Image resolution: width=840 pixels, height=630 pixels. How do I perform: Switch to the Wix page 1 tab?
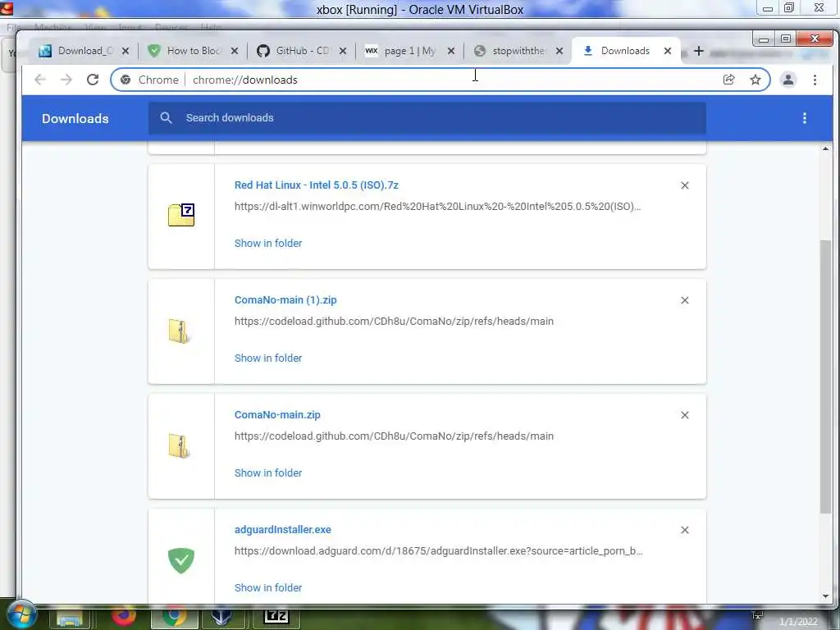409,51
